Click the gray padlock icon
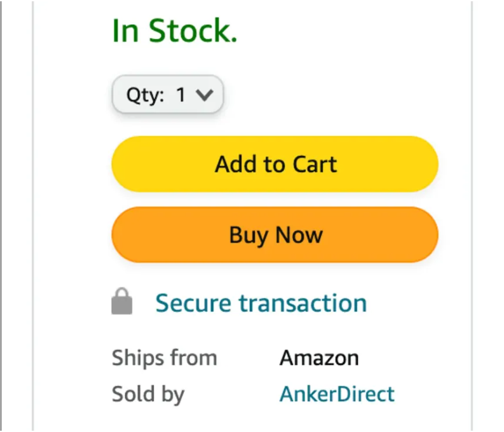This screenshot has height=432, width=504. 122,301
